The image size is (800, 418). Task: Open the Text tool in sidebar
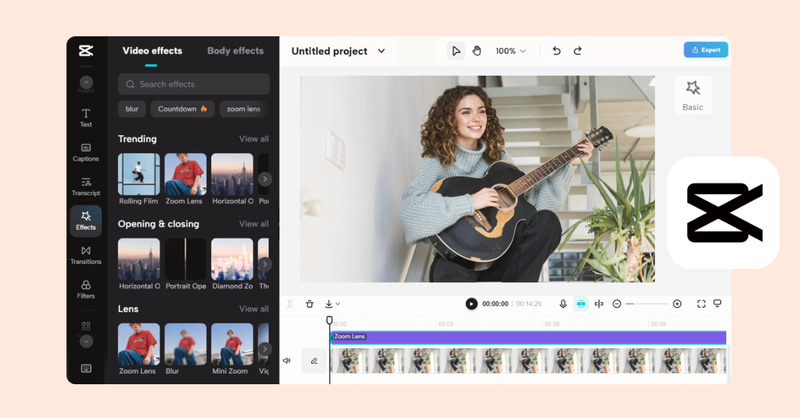tap(86, 117)
